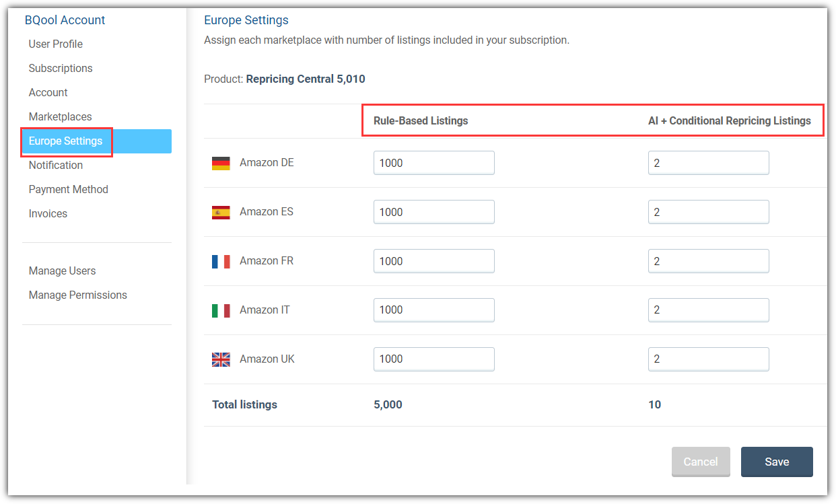Click the Europe Settings page title
Image resolution: width=836 pixels, height=504 pixels.
[x=246, y=20]
